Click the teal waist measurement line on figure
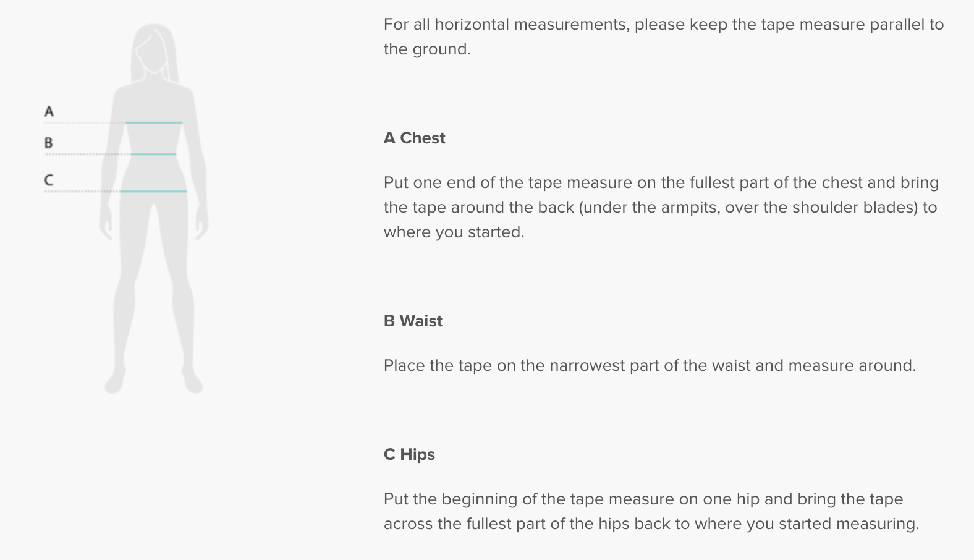 153,154
